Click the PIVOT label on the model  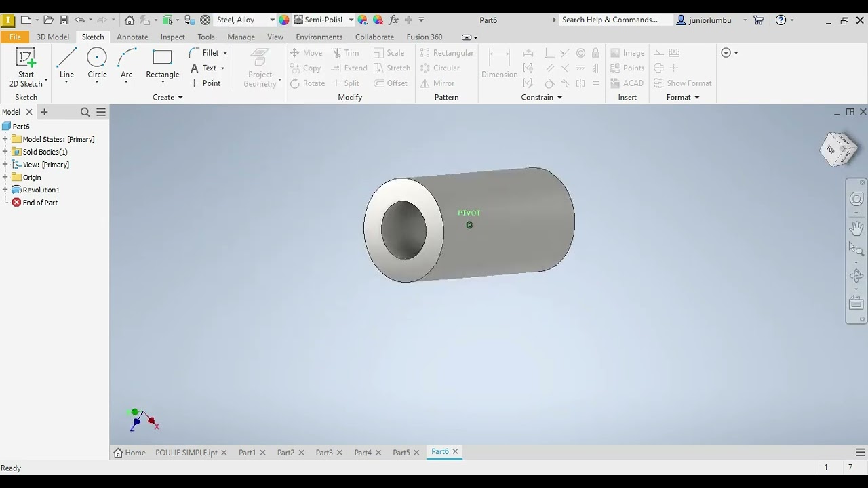(x=469, y=213)
